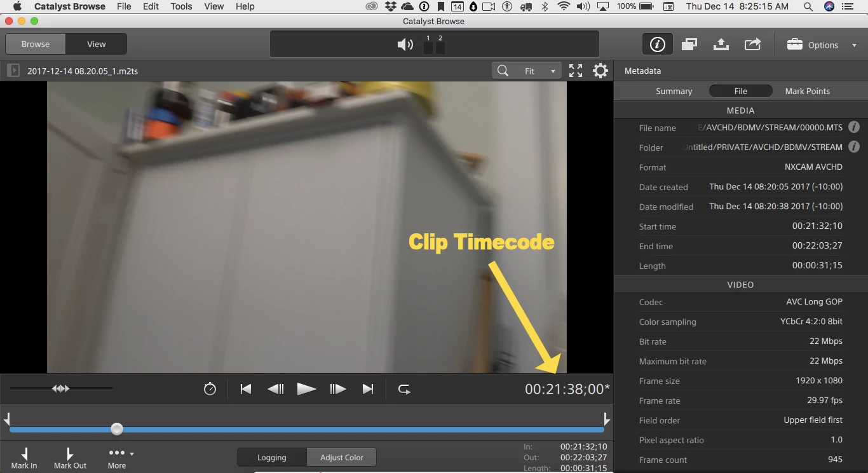Screen dimensions: 868x473
Task: Open Creative Cloud menu bar icon
Action: coord(372,6)
